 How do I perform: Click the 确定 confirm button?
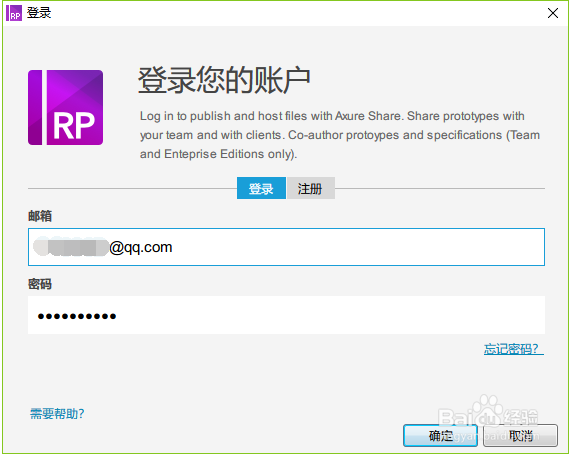coord(440,435)
